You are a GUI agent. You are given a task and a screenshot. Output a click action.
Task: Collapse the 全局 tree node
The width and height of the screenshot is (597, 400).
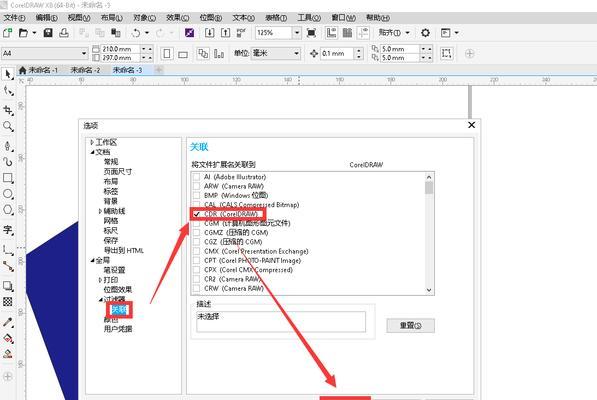pos(93,260)
